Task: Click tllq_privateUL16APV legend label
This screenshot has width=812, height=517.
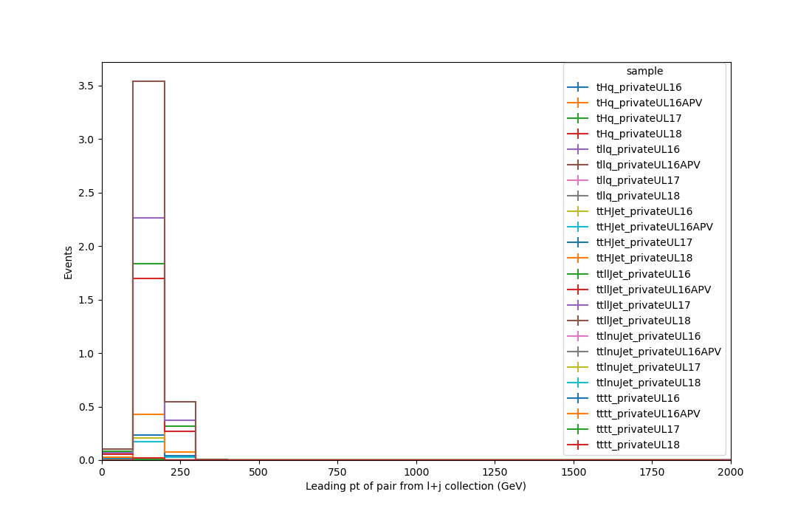Action: point(648,165)
